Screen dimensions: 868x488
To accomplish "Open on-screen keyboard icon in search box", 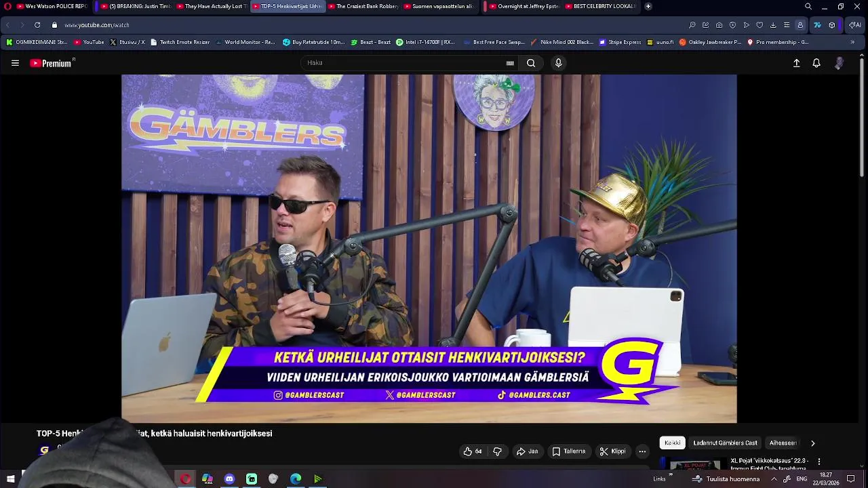I will pos(510,63).
